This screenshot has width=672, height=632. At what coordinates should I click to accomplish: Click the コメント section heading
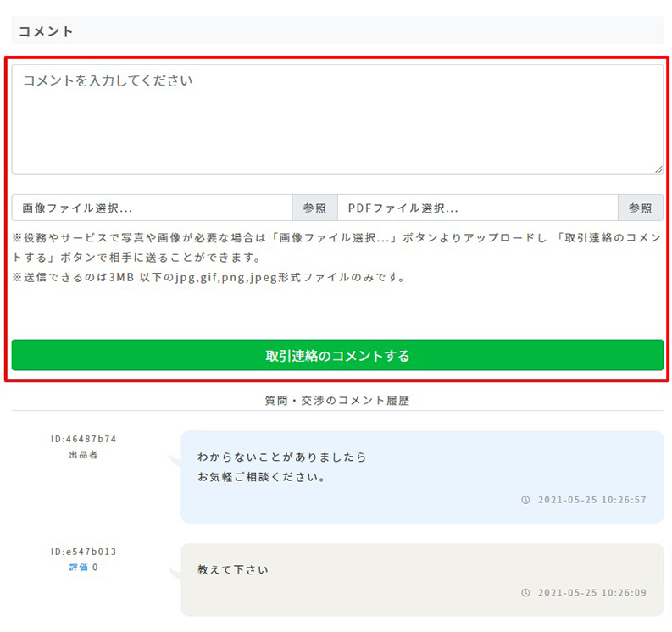click(x=46, y=31)
